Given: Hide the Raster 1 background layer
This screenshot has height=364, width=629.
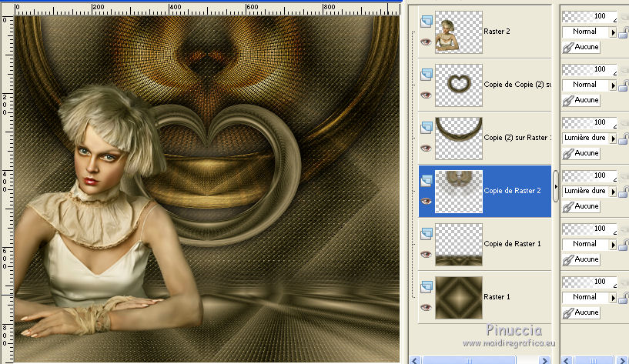Looking at the screenshot, I should click(424, 307).
